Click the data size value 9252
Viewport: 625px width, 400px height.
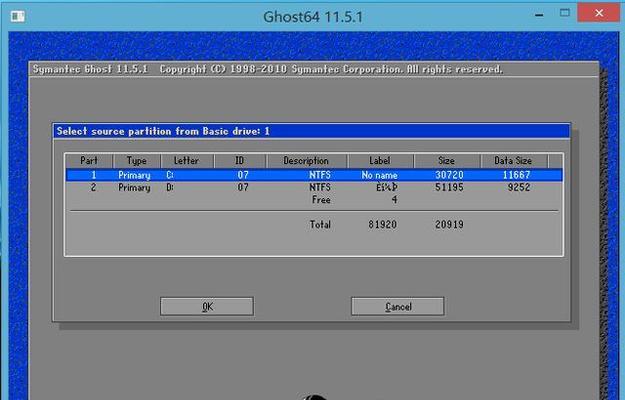(519, 187)
